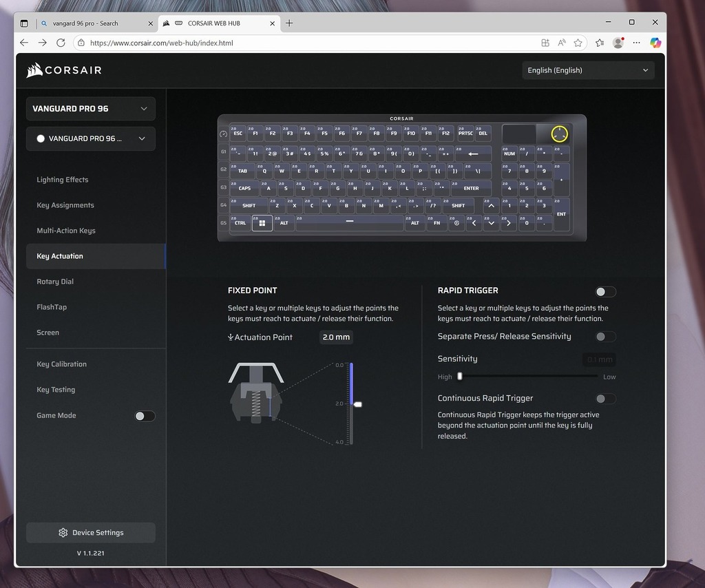Click the rotary dial on the keyboard image

[560, 134]
